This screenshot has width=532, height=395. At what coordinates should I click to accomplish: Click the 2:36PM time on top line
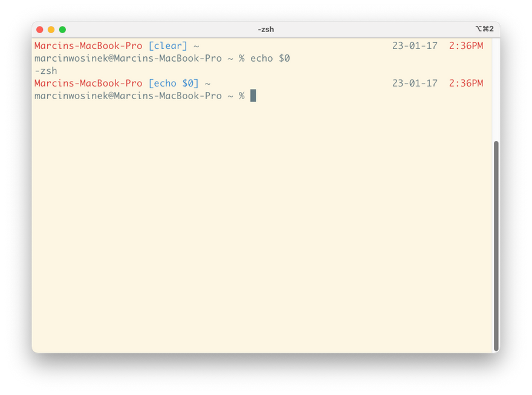pos(466,46)
